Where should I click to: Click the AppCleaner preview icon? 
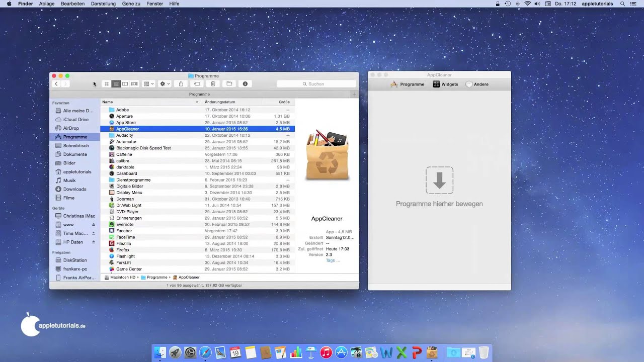pos(327,155)
